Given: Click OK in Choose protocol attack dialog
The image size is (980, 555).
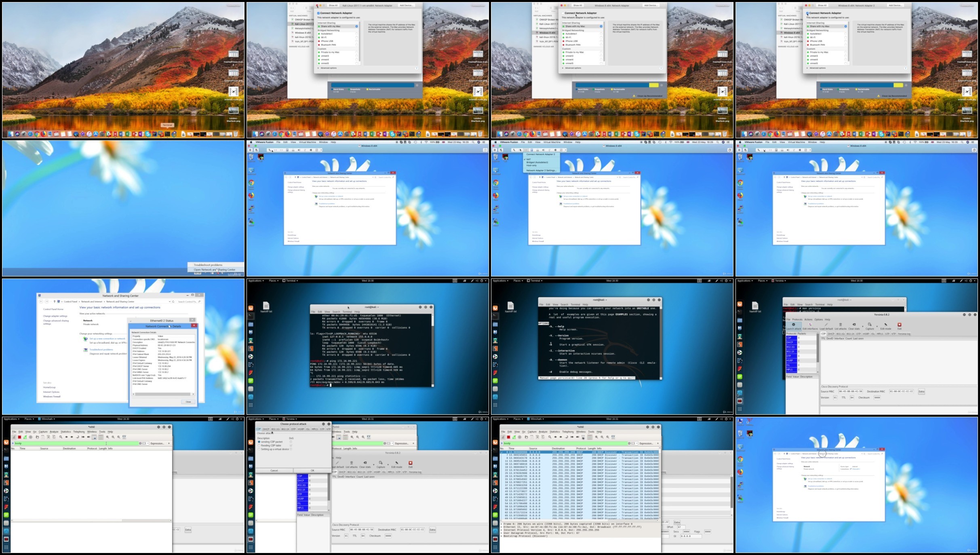Looking at the screenshot, I should click(312, 471).
